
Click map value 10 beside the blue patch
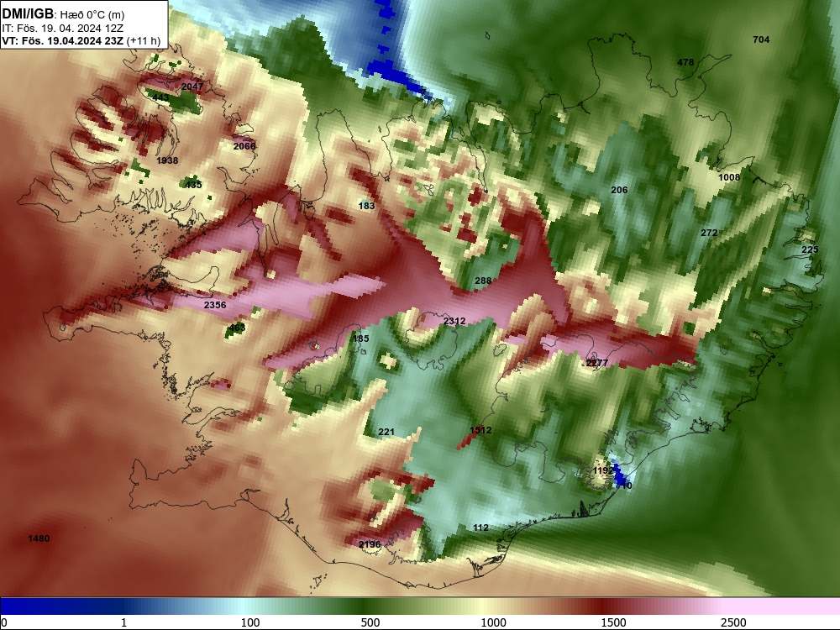click(x=627, y=486)
